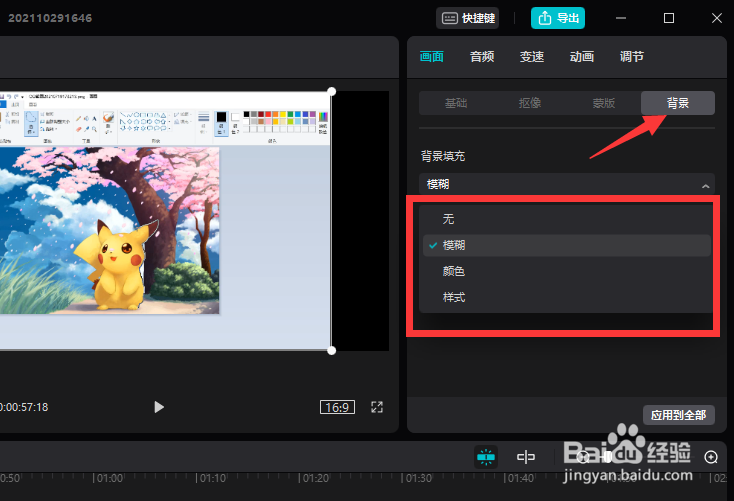Click the 01:30 mark on timeline ruler

tap(417, 479)
